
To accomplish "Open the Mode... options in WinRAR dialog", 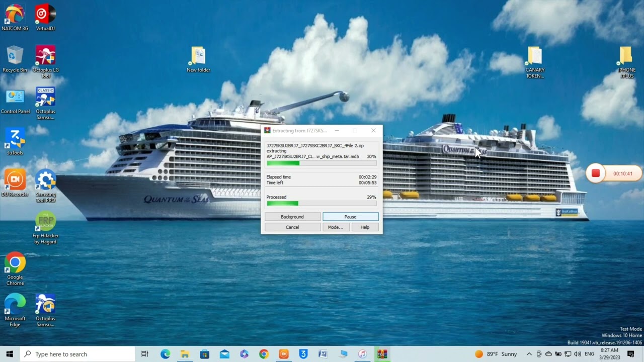I will click(x=336, y=227).
